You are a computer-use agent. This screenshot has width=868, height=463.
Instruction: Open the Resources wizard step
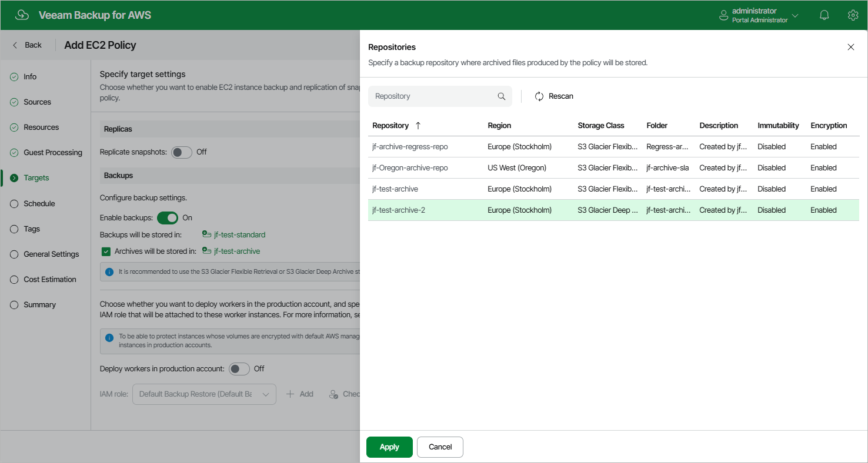(41, 128)
